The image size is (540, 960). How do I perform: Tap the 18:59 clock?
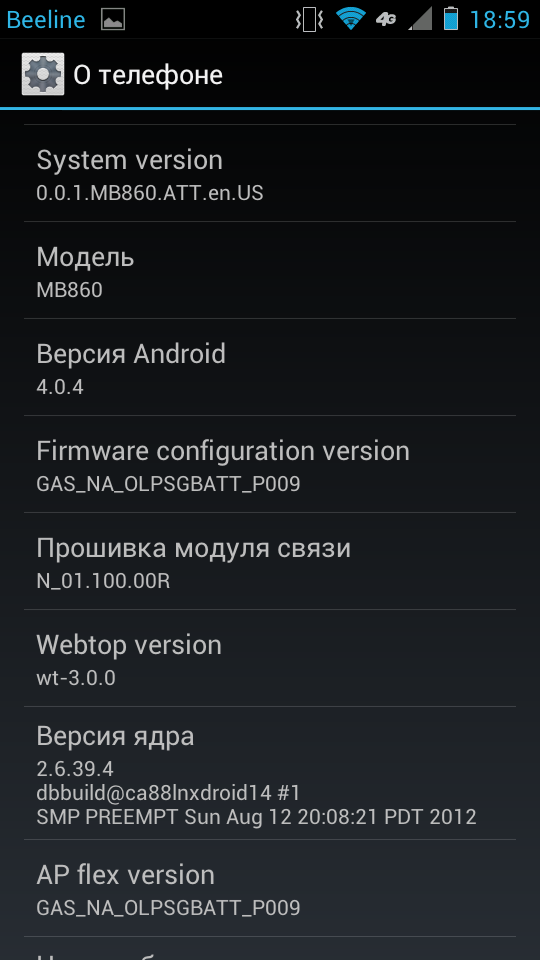click(500, 20)
